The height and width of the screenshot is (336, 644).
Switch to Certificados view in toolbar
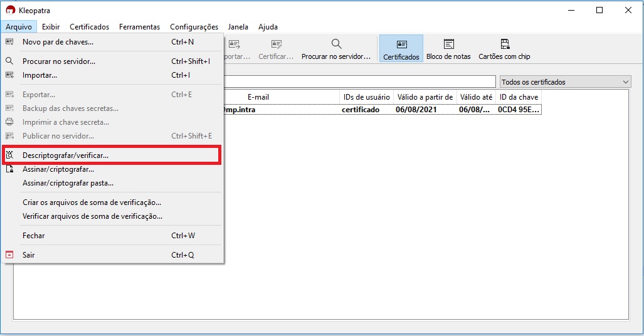click(x=401, y=49)
